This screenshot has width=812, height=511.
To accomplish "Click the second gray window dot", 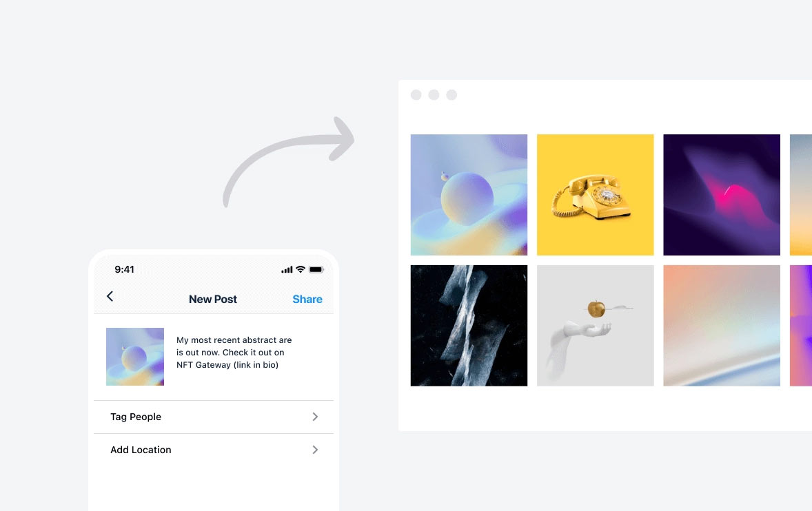I will point(434,94).
